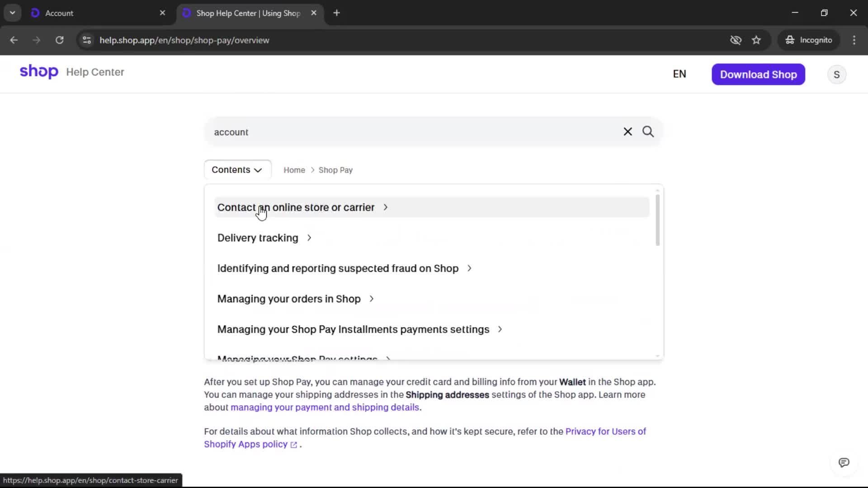Screen dimensions: 868x488
Task: Open the tab search dropdown arrow
Action: tap(12, 13)
